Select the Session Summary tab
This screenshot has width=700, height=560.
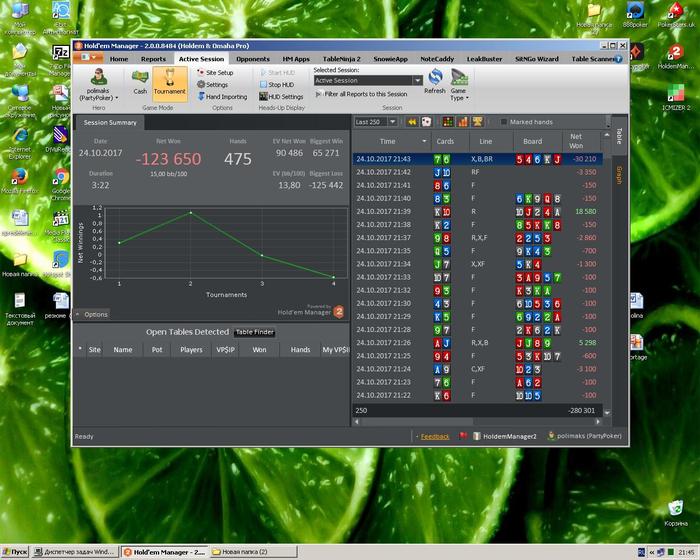click(110, 122)
